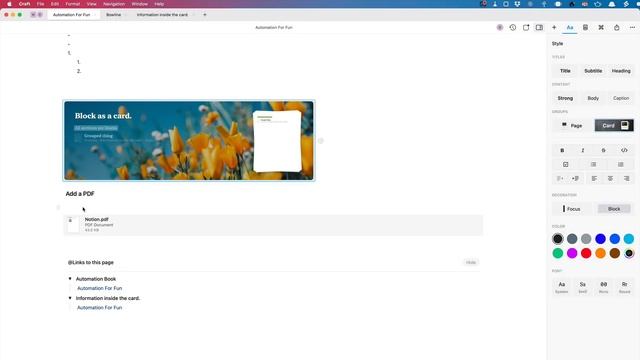The image size is (640, 360).
Task: Align text center icon
Action: click(x=610, y=178)
